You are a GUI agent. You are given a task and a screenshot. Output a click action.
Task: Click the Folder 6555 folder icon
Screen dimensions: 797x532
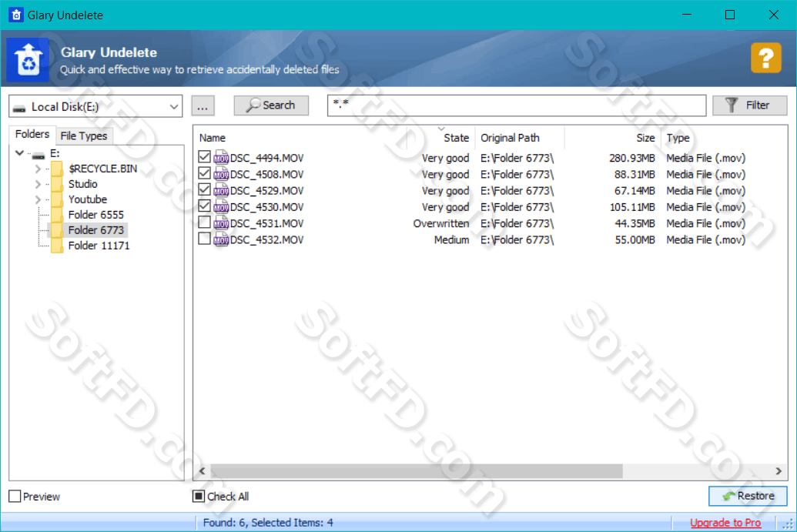click(x=57, y=215)
